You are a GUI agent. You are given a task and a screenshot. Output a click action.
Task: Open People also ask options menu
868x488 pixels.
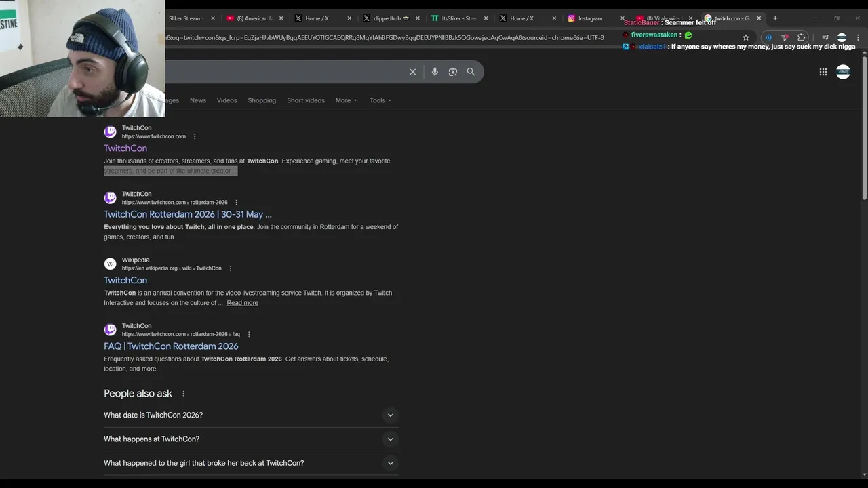click(x=183, y=394)
